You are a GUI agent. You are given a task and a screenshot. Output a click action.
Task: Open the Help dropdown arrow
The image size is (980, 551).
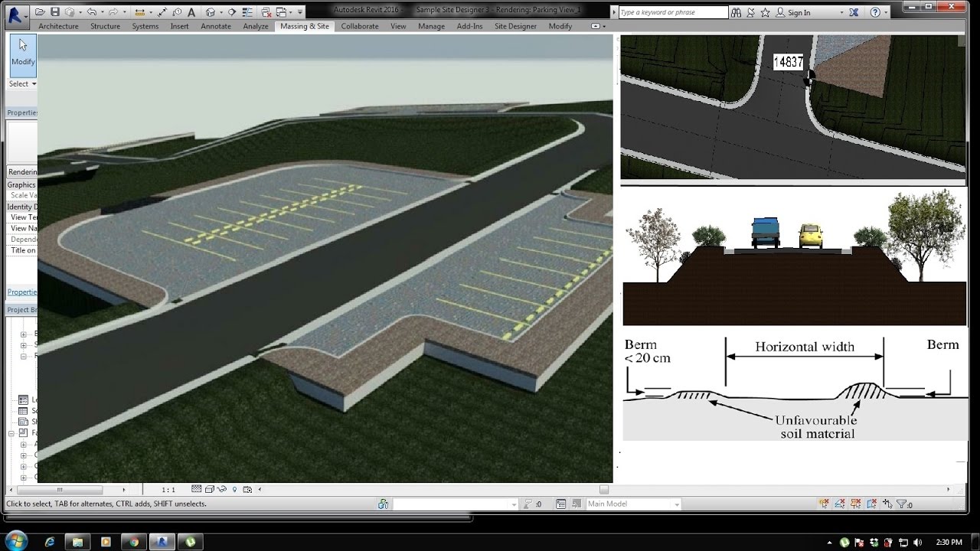886,12
